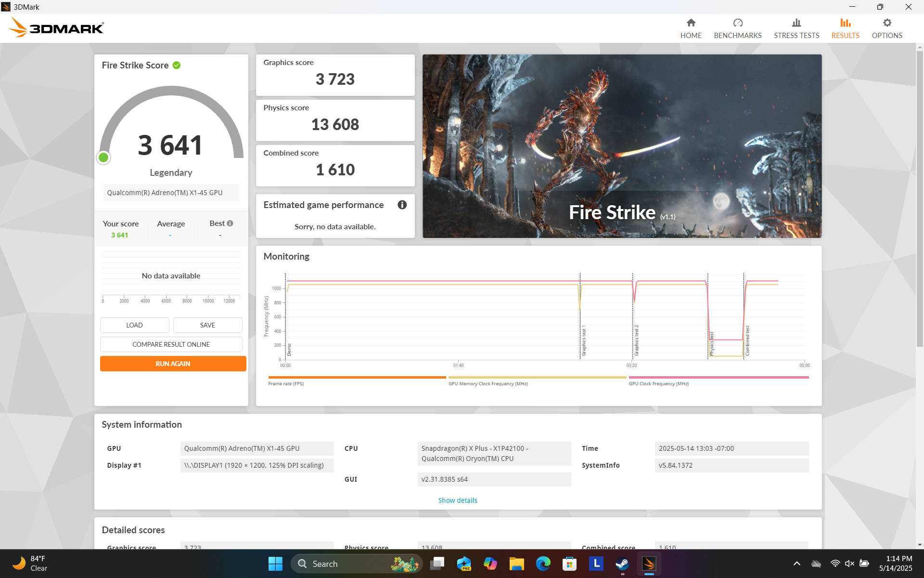The image size is (924, 578).
Task: Open the Home tab icon
Action: [x=691, y=23]
